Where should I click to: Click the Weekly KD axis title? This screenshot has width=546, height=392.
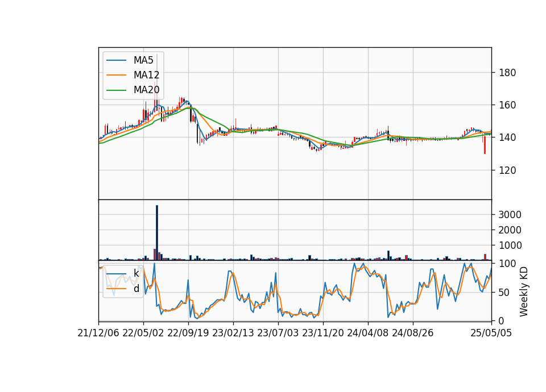[524, 292]
